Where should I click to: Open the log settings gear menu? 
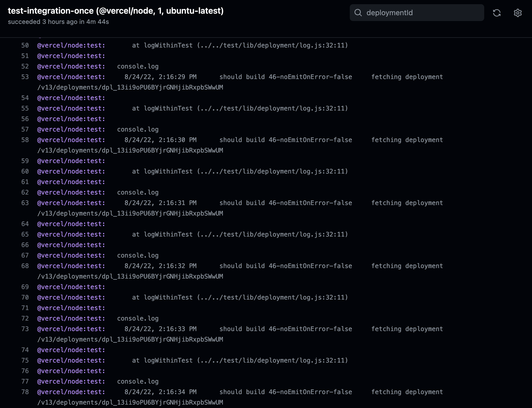tap(518, 13)
